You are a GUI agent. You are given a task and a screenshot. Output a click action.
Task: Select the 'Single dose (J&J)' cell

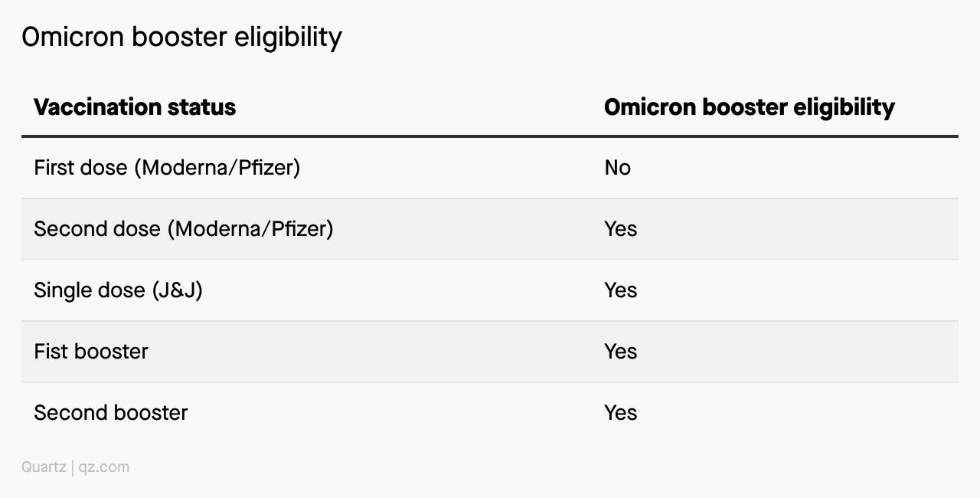point(118,290)
